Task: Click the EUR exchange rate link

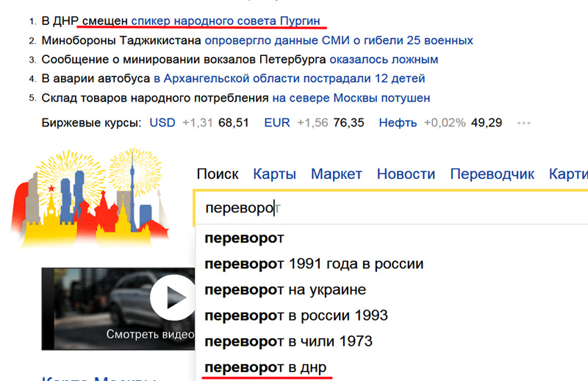Action: click(277, 122)
